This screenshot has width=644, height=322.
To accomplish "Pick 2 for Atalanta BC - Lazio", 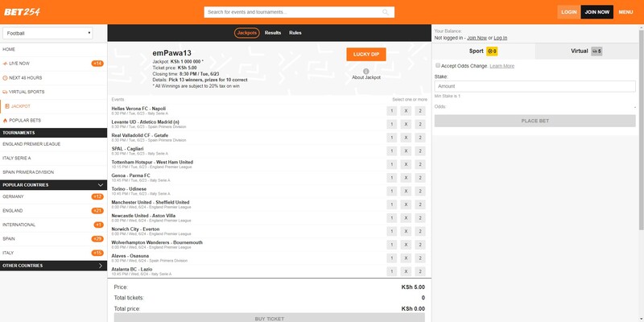I will (419, 271).
